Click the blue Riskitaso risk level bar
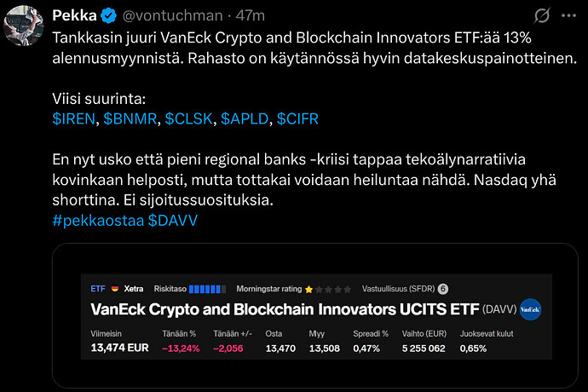Image resolution: width=588 pixels, height=392 pixels. tap(207, 289)
